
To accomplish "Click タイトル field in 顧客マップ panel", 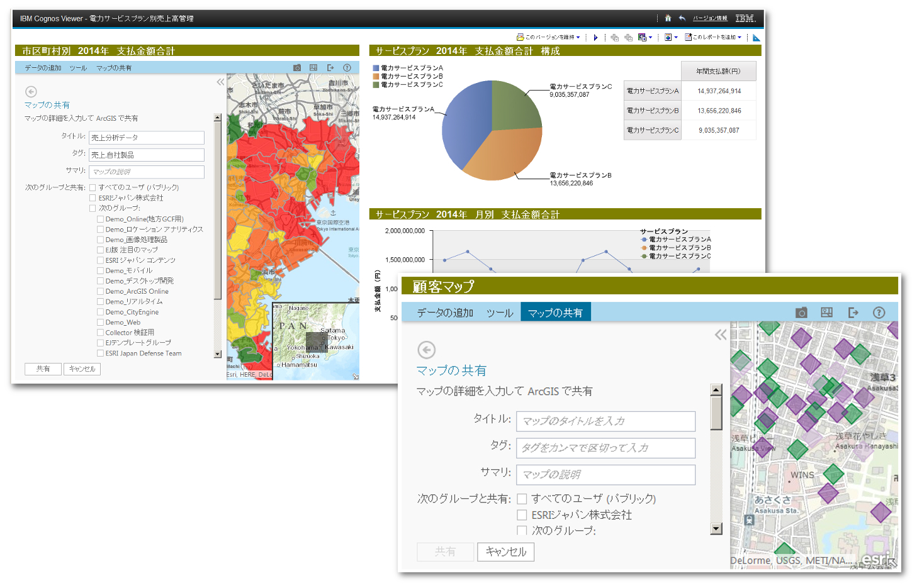I will coord(605,421).
